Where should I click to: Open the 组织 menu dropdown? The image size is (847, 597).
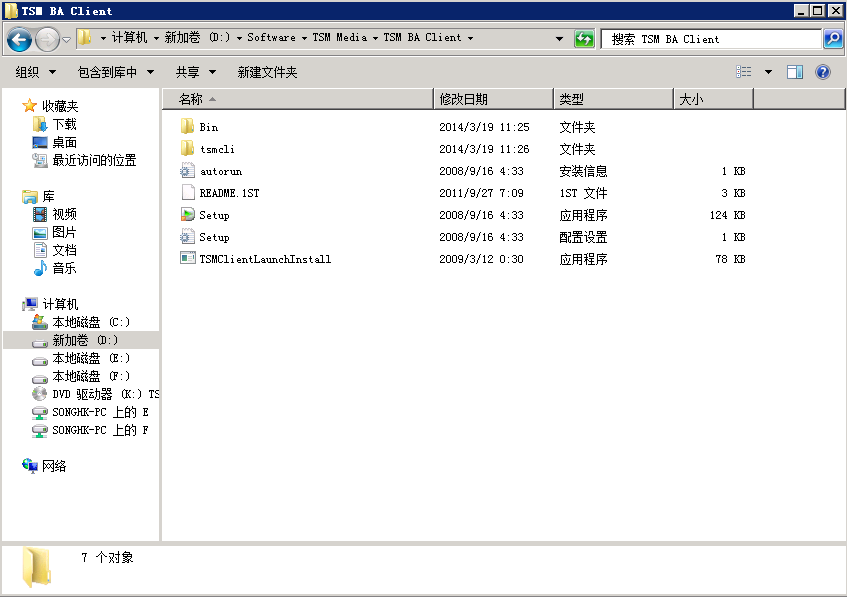[x=34, y=72]
